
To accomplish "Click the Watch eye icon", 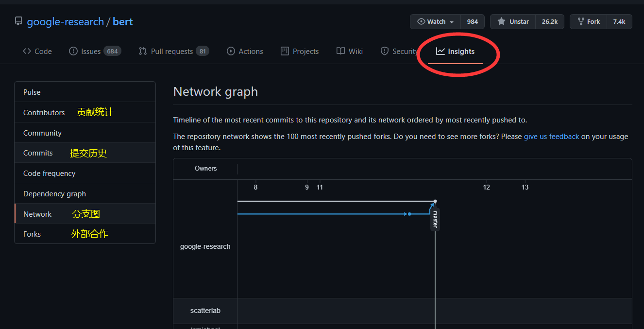I will (421, 21).
